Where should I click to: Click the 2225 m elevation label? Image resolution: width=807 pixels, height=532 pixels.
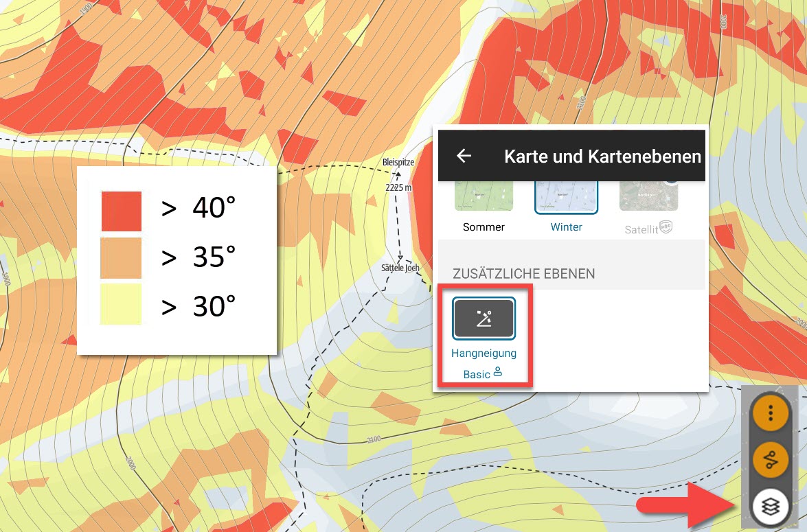click(x=399, y=188)
